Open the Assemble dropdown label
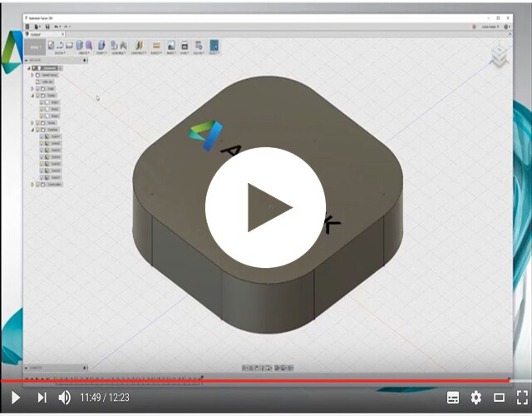Viewport: 532px width, 416px height. click(119, 53)
